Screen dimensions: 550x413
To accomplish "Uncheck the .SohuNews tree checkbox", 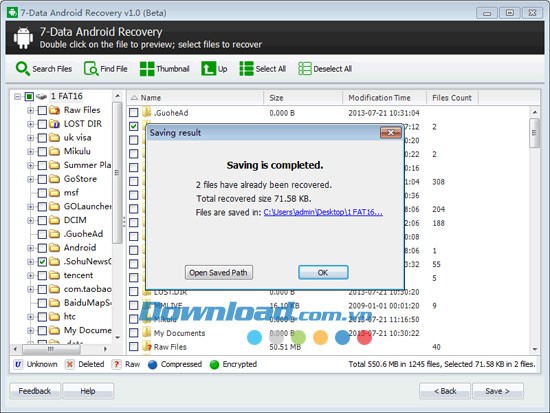I will tap(42, 262).
